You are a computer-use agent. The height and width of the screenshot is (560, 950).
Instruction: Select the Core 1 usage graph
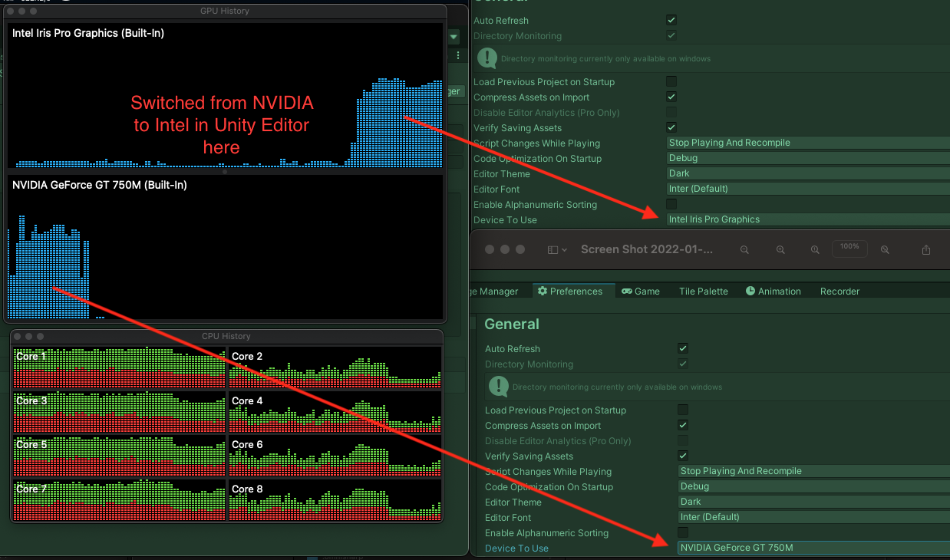tap(120, 367)
